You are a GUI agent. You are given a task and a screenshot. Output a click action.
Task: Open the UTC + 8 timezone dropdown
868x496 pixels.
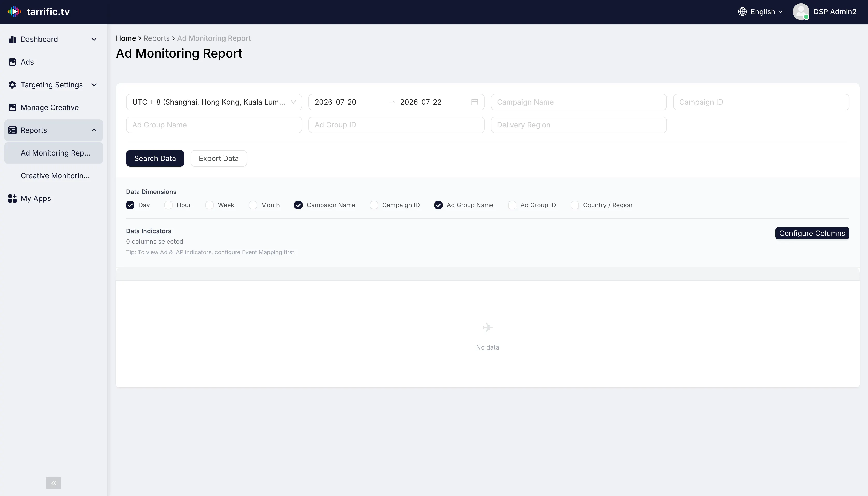(214, 102)
